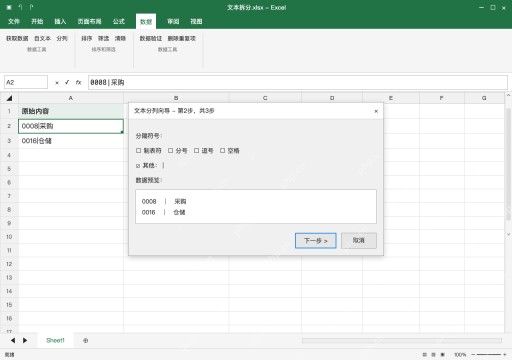Image resolution: width=512 pixels, height=360 pixels.
Task: Click the vertical scrollbar up arrow
Action: (508, 95)
